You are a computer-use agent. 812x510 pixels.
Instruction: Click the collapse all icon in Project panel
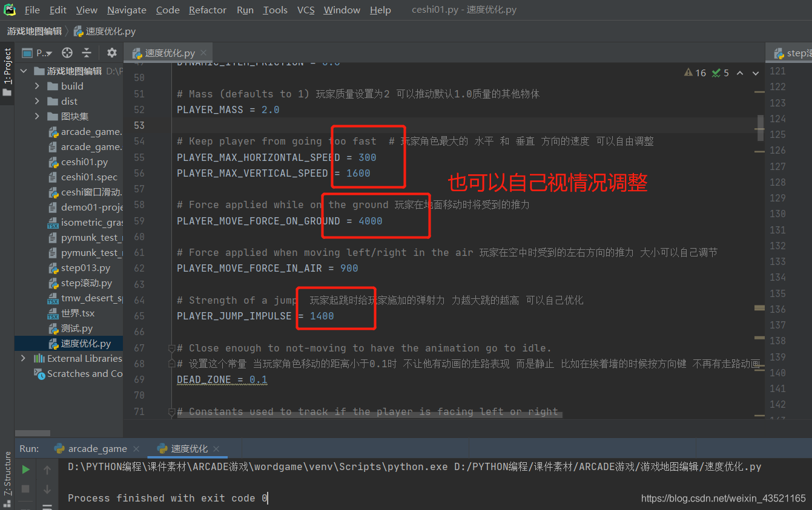click(87, 53)
